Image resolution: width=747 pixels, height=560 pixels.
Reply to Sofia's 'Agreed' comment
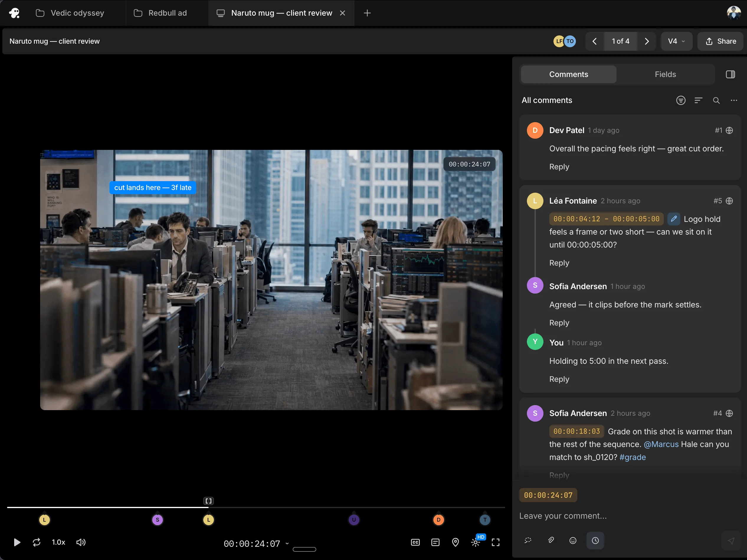pos(559,323)
